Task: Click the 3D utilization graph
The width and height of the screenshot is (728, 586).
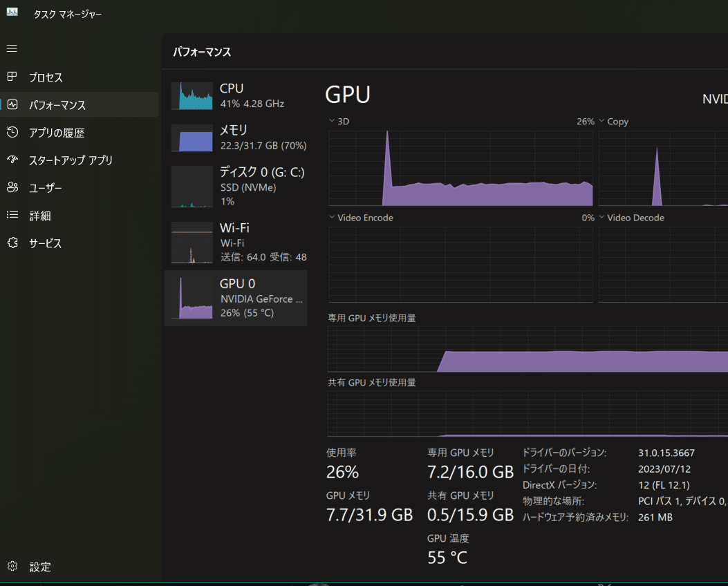Action: [460, 168]
